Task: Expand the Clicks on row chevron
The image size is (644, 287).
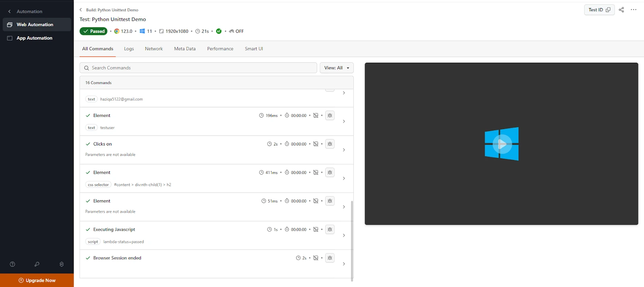Action: [344, 150]
